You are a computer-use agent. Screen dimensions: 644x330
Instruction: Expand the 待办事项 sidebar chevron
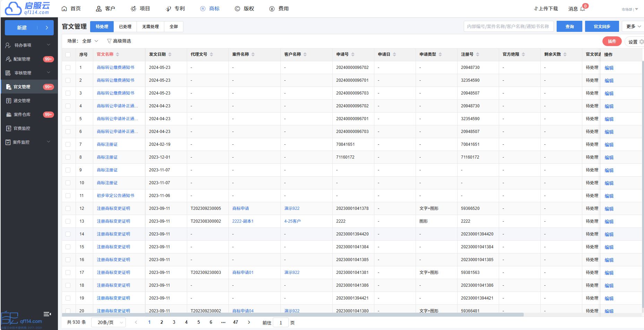click(49, 45)
